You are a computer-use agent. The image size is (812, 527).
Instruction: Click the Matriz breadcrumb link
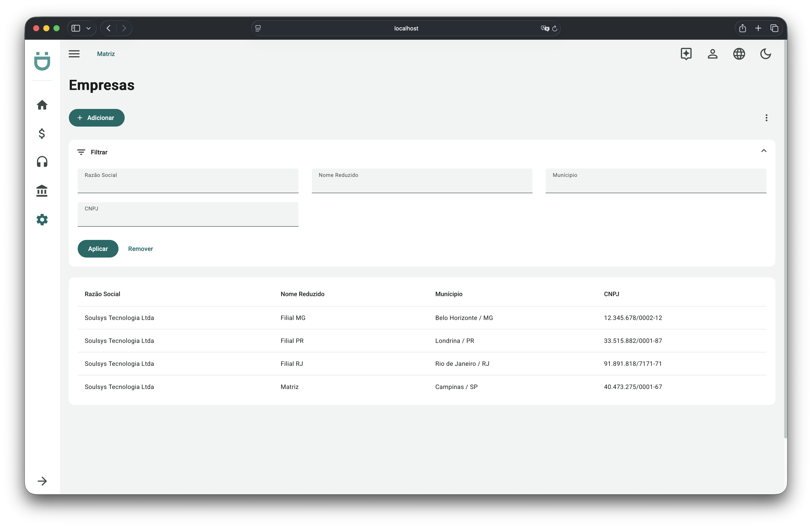pyautogui.click(x=106, y=54)
